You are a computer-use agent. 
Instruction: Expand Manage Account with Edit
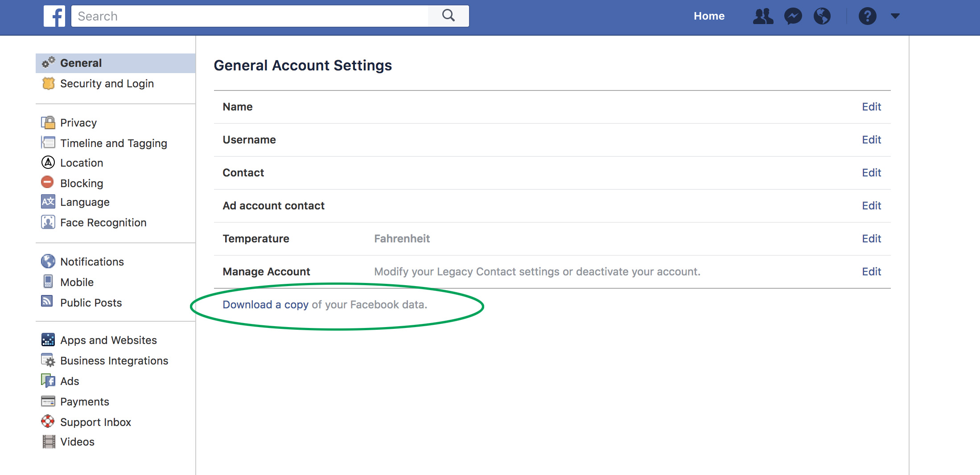(x=871, y=272)
